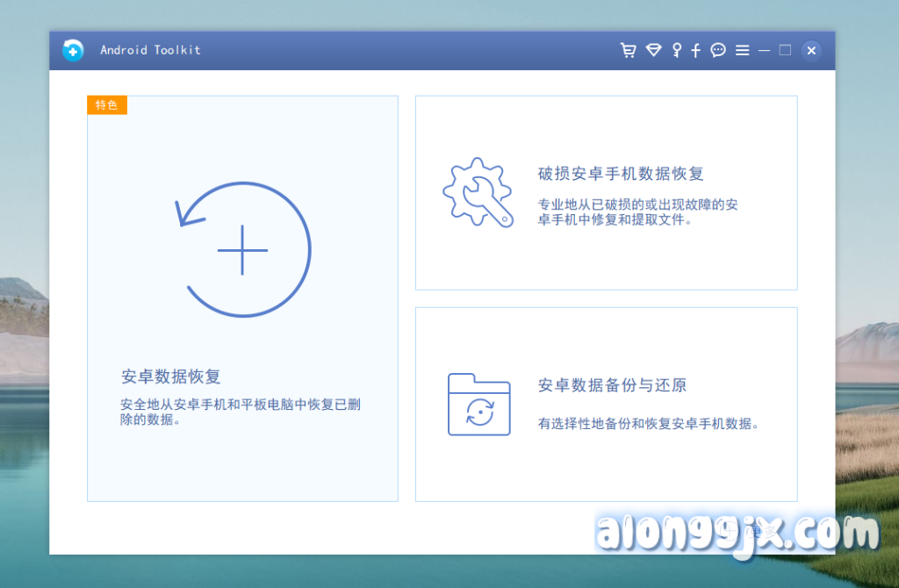Open 破损安卓手机数据恢复 heading

pos(621,174)
